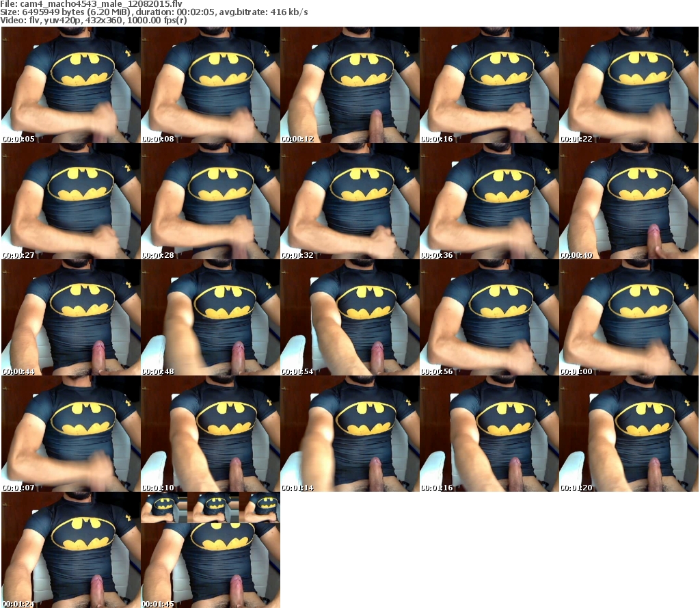Open the thumbnail stamped 00:01:10

(211, 434)
